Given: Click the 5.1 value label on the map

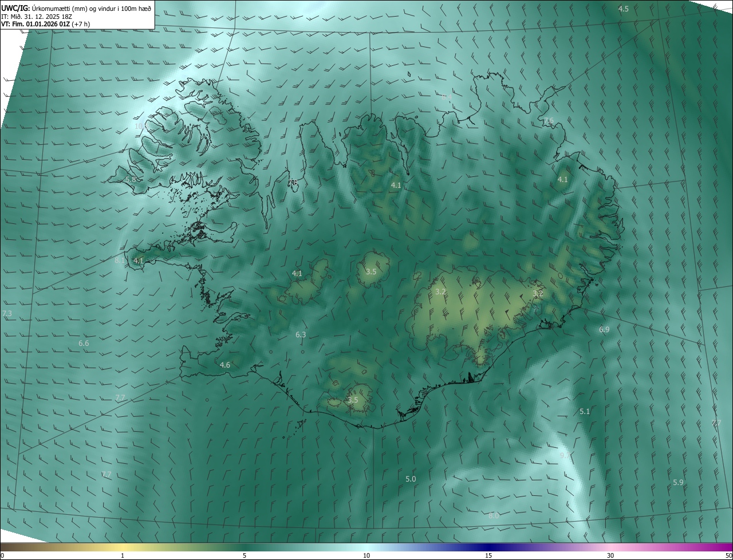Looking at the screenshot, I should [585, 411].
